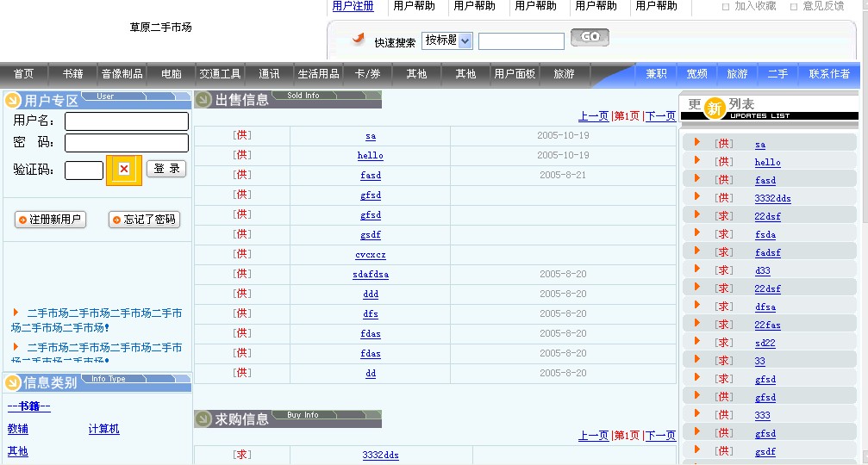868x465 pixels.
Task: Open the --书籍-- category link
Action: click(28, 406)
